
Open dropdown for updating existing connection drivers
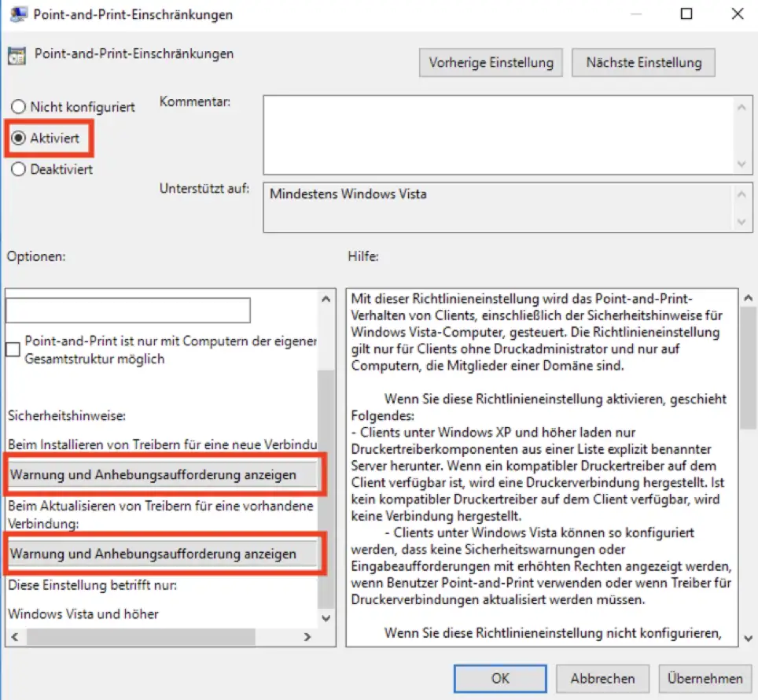pos(162,554)
